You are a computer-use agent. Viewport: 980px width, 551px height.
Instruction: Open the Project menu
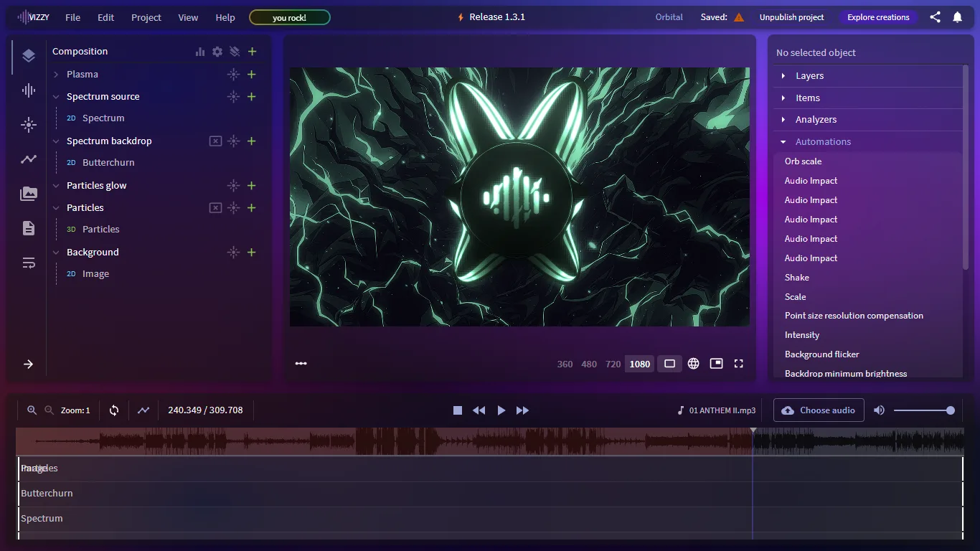146,17
